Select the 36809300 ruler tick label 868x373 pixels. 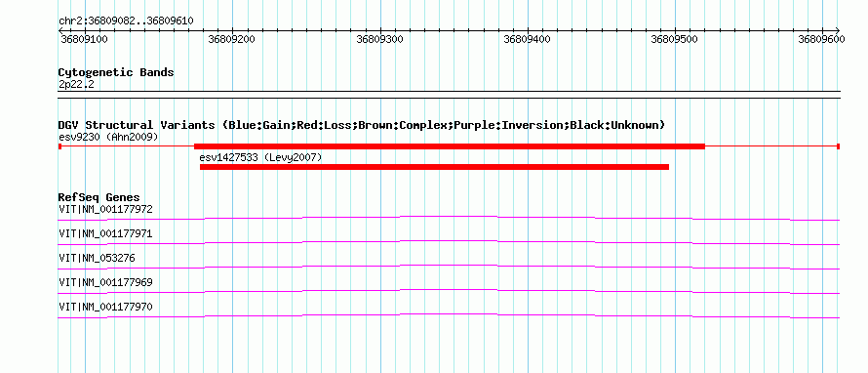379,40
